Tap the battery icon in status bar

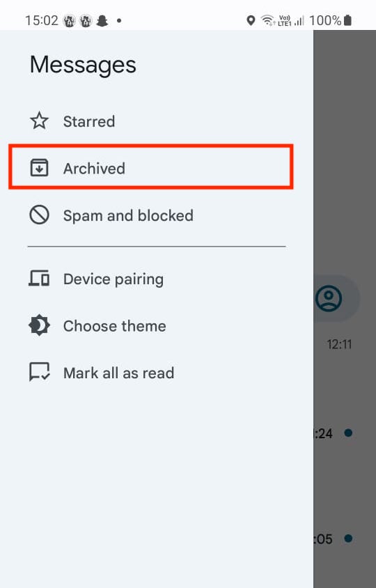[347, 20]
